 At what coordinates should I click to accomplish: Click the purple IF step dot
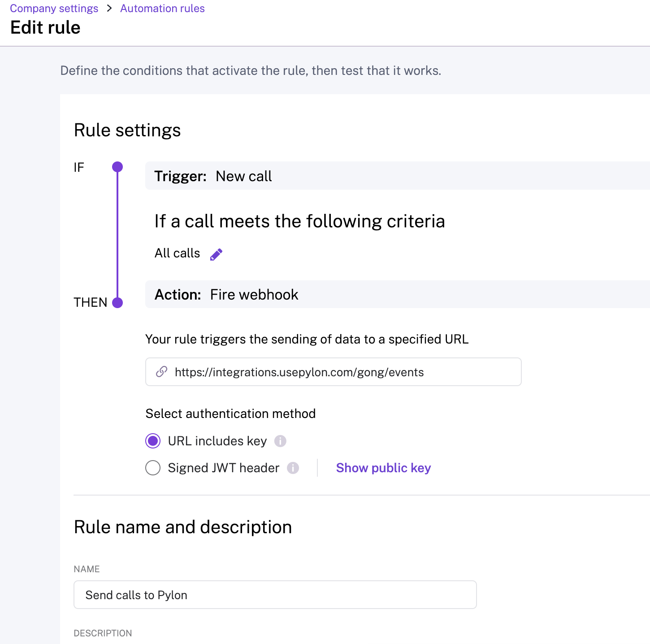117,167
